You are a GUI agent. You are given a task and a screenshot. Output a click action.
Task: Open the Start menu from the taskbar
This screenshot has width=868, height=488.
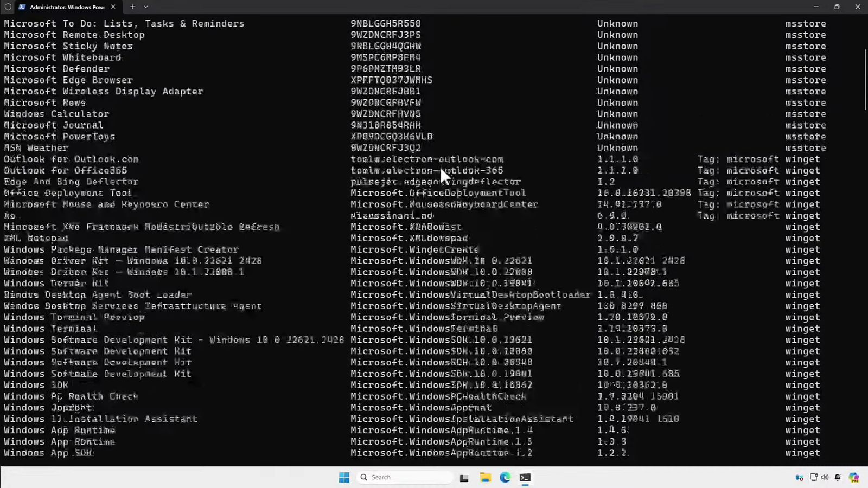coord(344,477)
